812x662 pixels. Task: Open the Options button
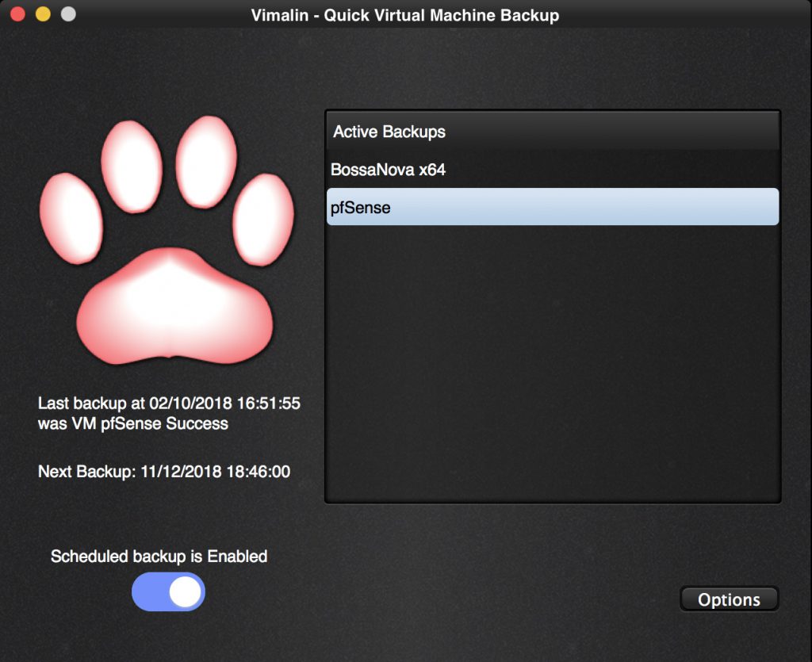729,599
